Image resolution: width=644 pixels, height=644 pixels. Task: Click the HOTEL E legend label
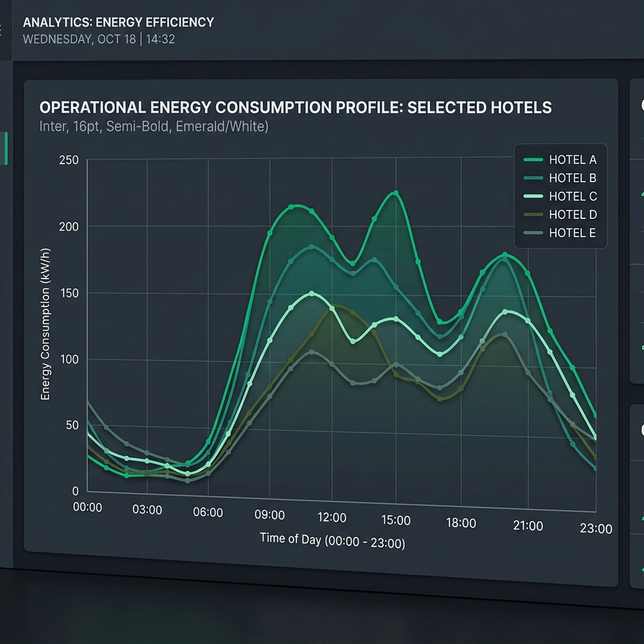(x=572, y=233)
